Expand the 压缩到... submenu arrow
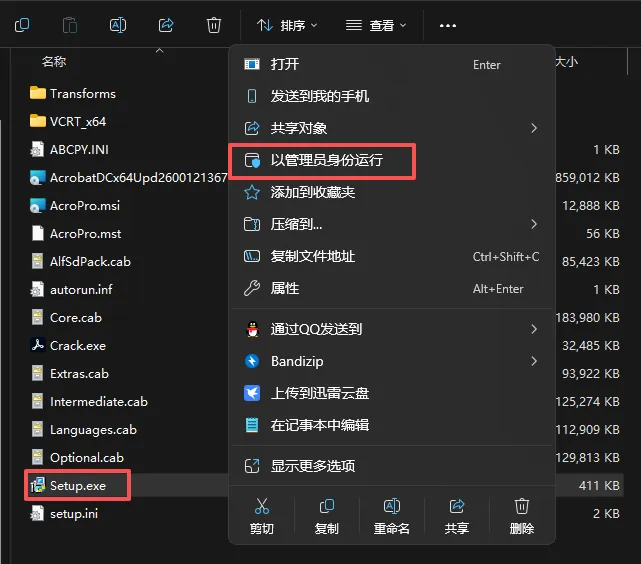641x564 pixels. pos(534,224)
